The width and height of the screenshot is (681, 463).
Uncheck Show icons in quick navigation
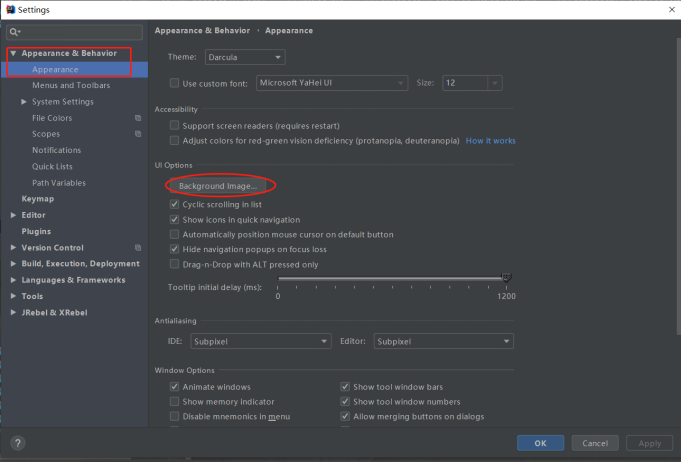[x=174, y=219]
